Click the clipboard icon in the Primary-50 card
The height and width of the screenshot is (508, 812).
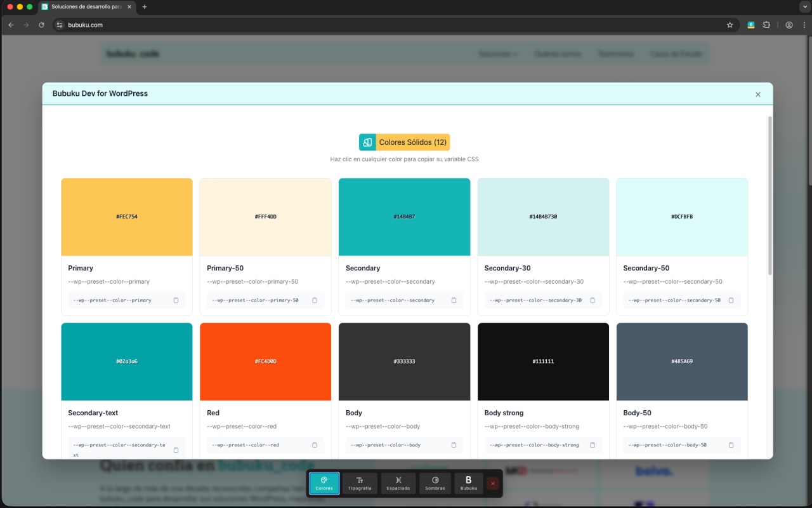pos(315,300)
